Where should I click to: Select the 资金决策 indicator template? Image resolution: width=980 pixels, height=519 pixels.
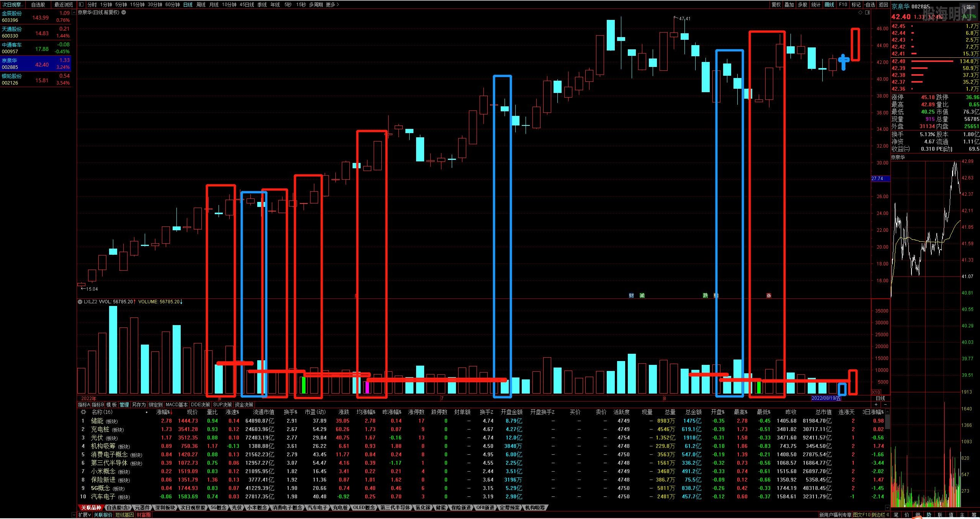[x=244, y=405]
